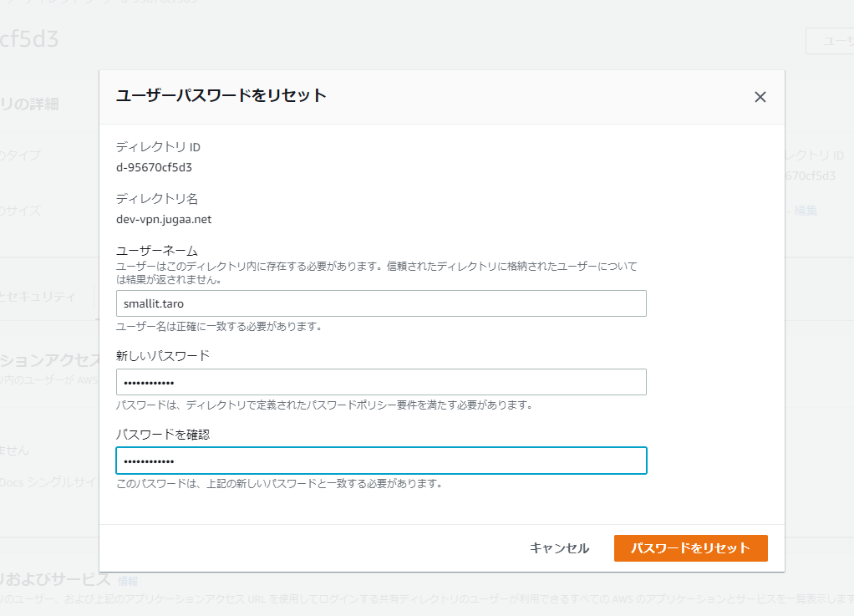Click the 新しいパスワード label text
The height and width of the screenshot is (616, 854).
pos(162,356)
